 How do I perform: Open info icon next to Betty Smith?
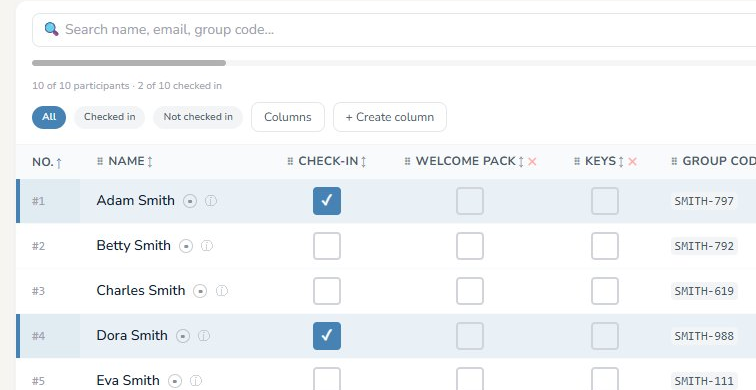[206, 246]
